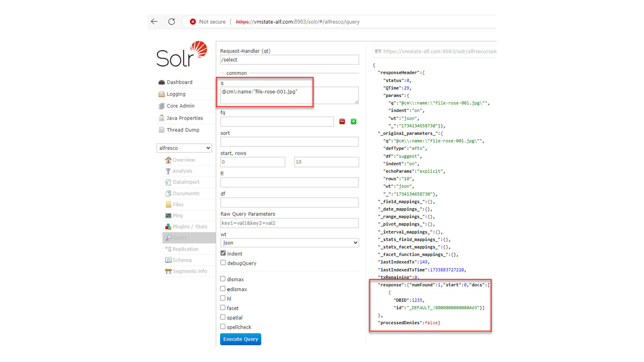The height and width of the screenshot is (362, 644).
Task: Open the Plugins / Stats section
Action: (190, 227)
